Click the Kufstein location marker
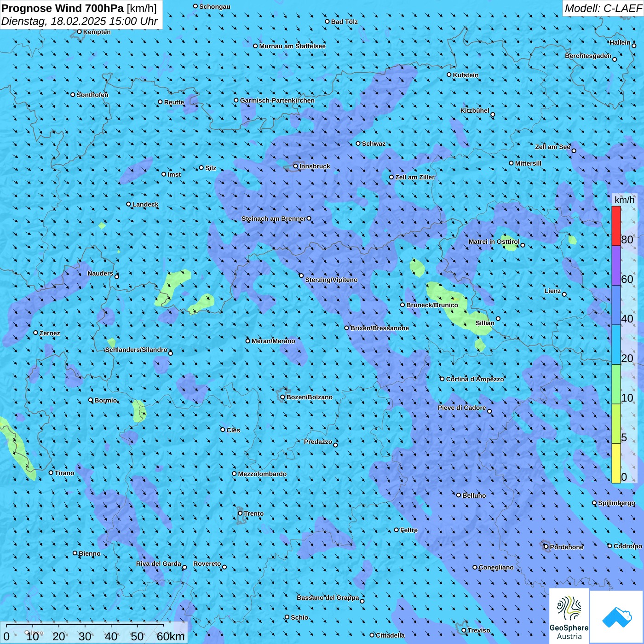644x644 pixels. (x=449, y=75)
